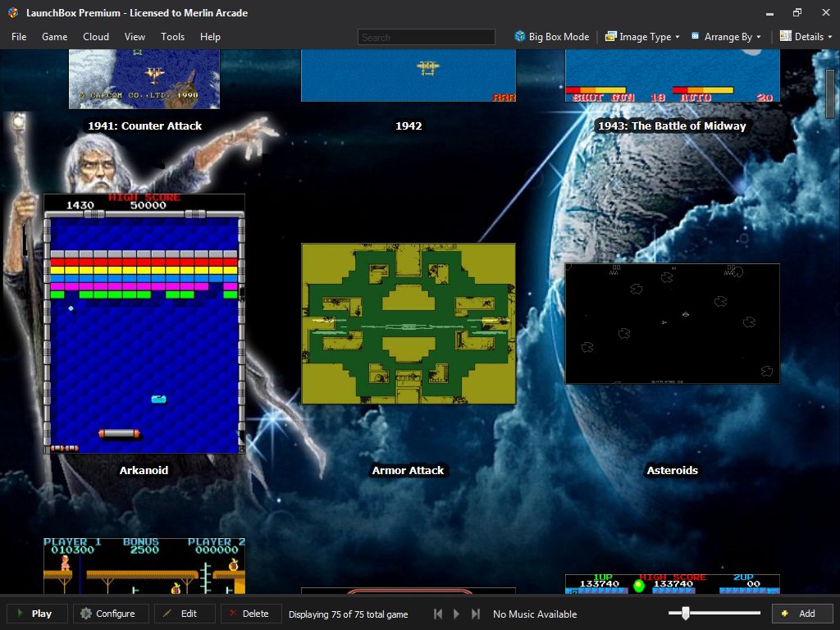Screen dimensions: 840x630
Task: Select the 1941: Counter Attack screenshot
Action: coord(144,79)
